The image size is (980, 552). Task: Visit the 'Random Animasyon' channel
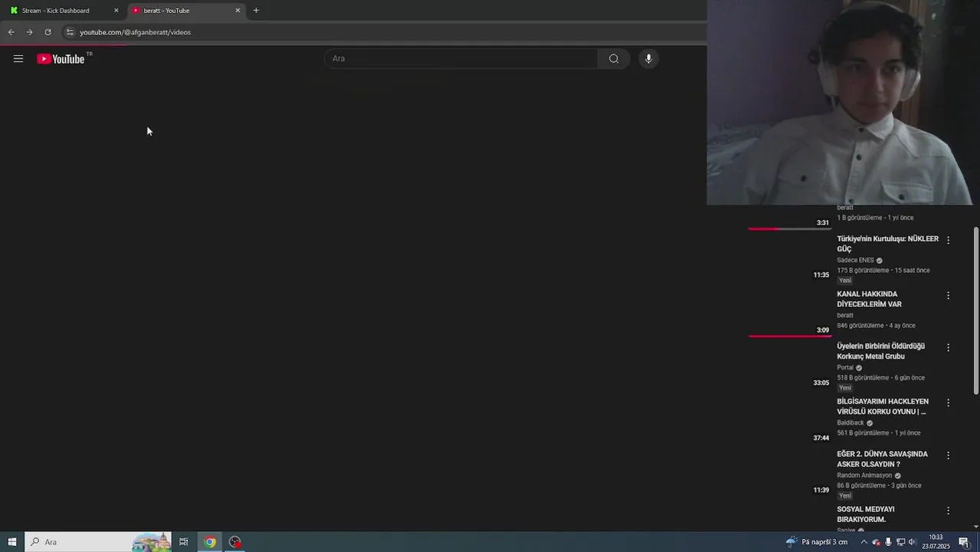pos(864,475)
